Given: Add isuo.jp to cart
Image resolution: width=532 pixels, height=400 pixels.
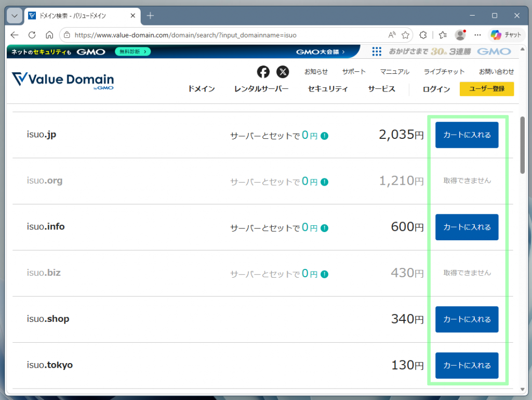Looking at the screenshot, I should 467,135.
